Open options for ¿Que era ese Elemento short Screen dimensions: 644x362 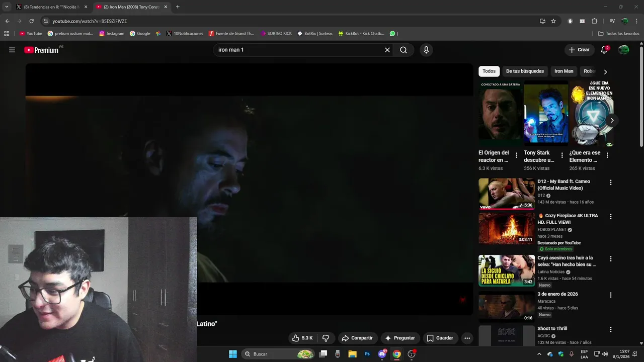click(607, 155)
